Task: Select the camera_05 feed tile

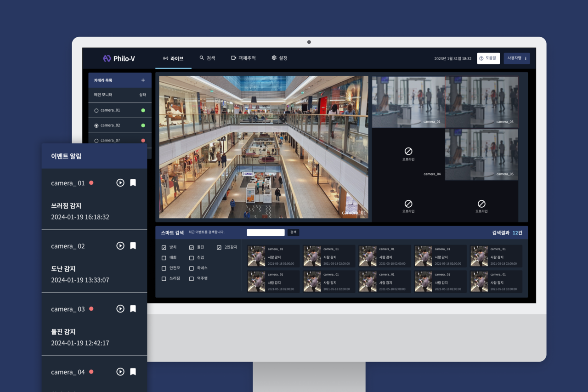Action: (481, 154)
